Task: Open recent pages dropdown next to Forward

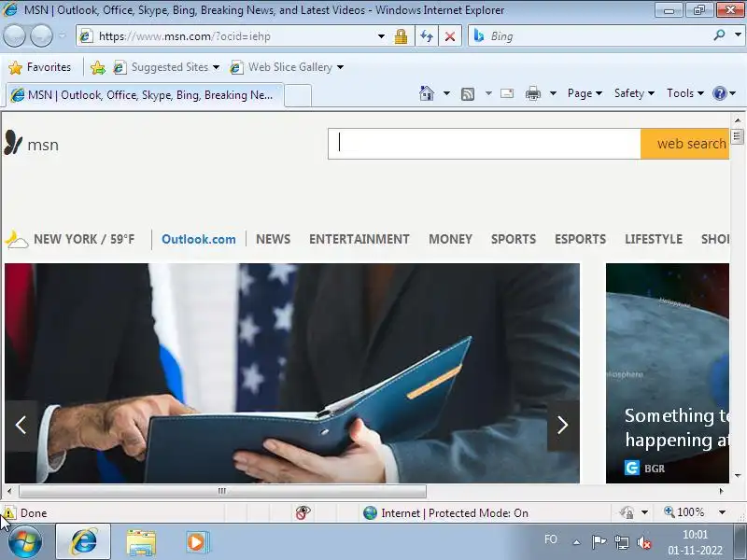Action: (63, 35)
